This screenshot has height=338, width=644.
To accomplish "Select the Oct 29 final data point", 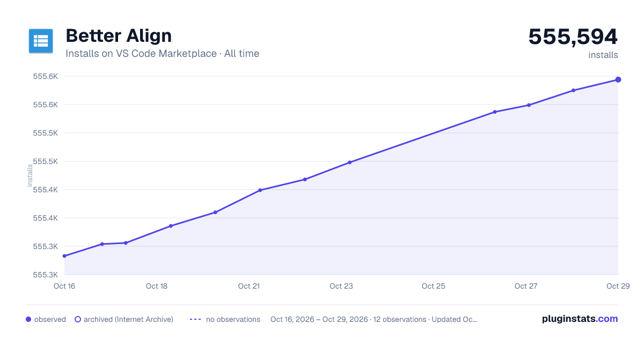I will [x=618, y=79].
